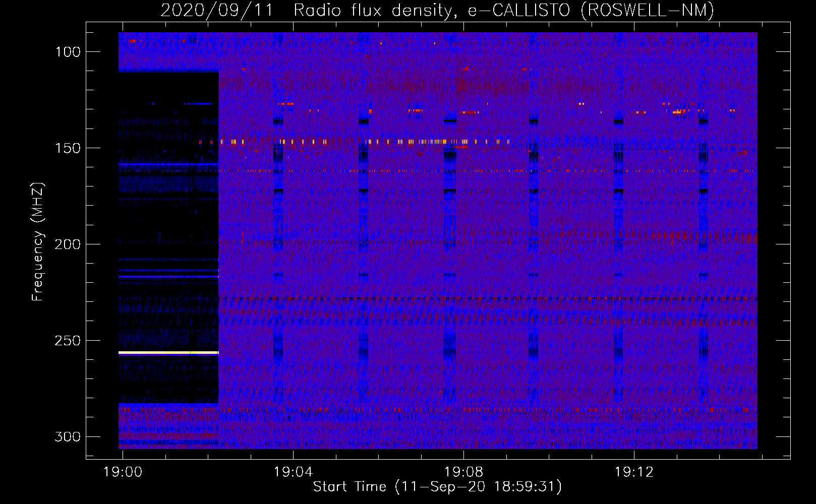The height and width of the screenshot is (504, 816).
Task: Click the 19:04 time tick label
Action: click(x=293, y=472)
